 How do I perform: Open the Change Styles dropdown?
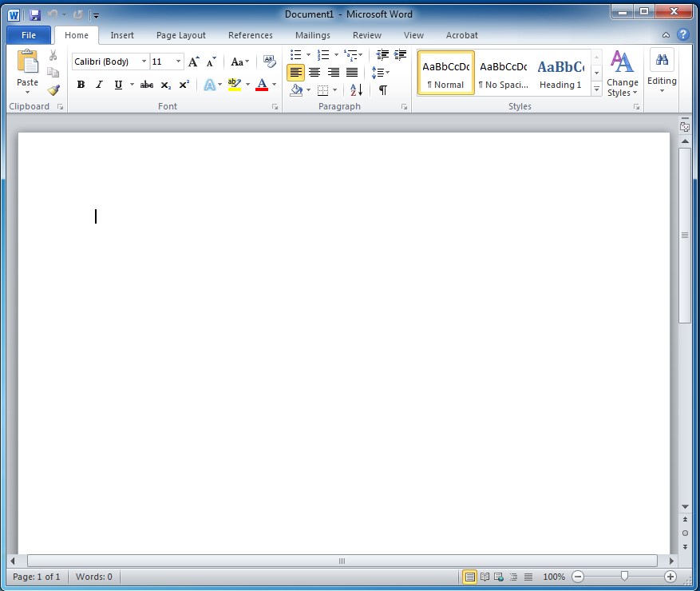[622, 74]
